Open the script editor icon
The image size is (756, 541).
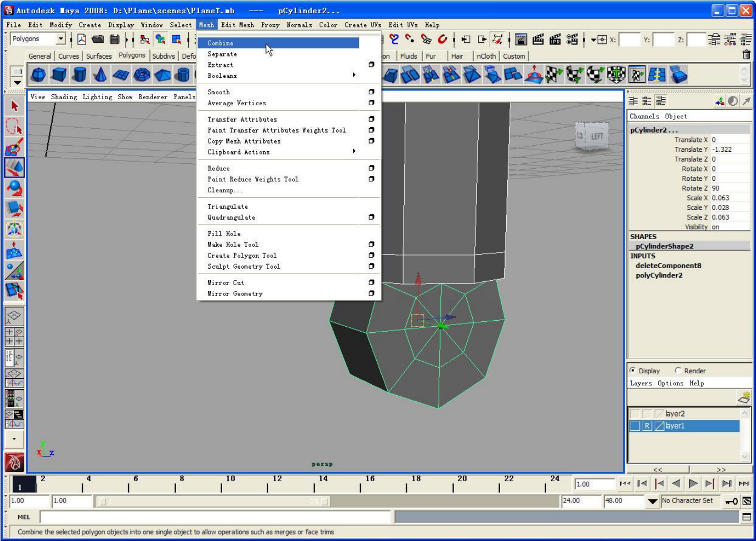[x=746, y=516]
